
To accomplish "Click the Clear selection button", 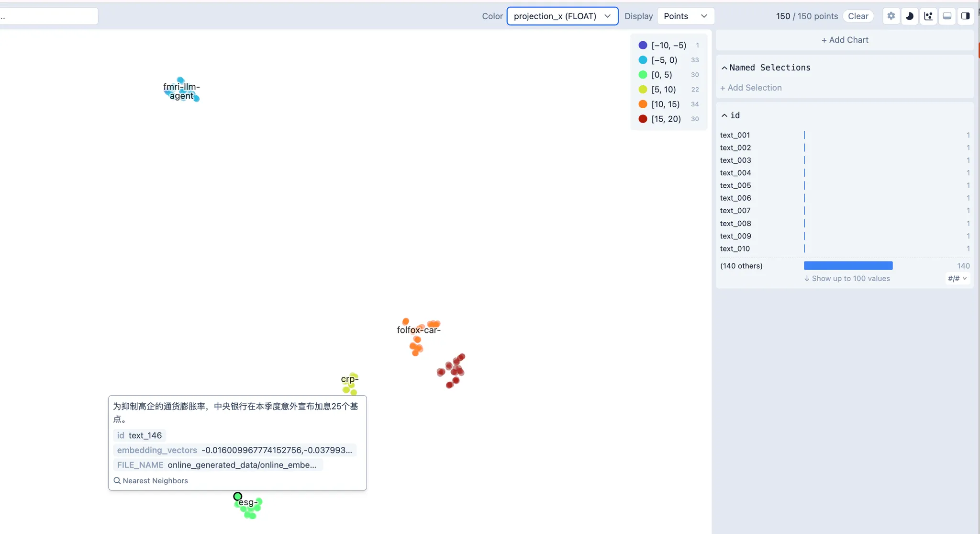I will (x=858, y=16).
